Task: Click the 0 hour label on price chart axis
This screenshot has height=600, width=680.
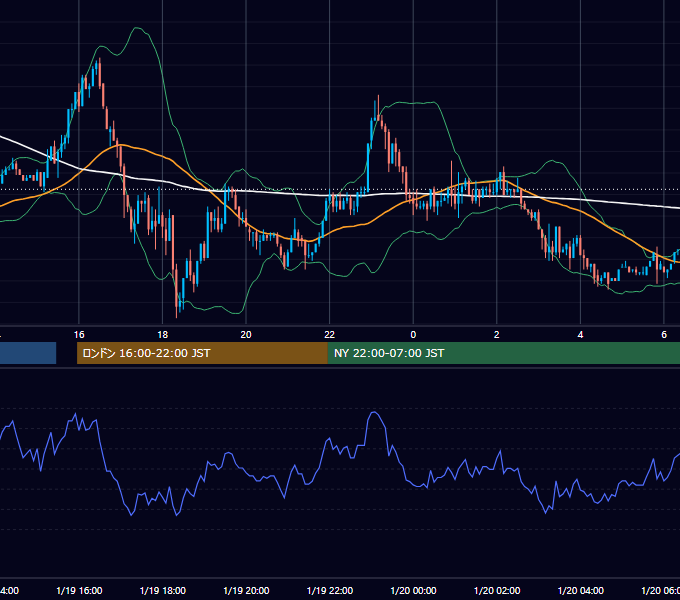Action: pos(413,335)
